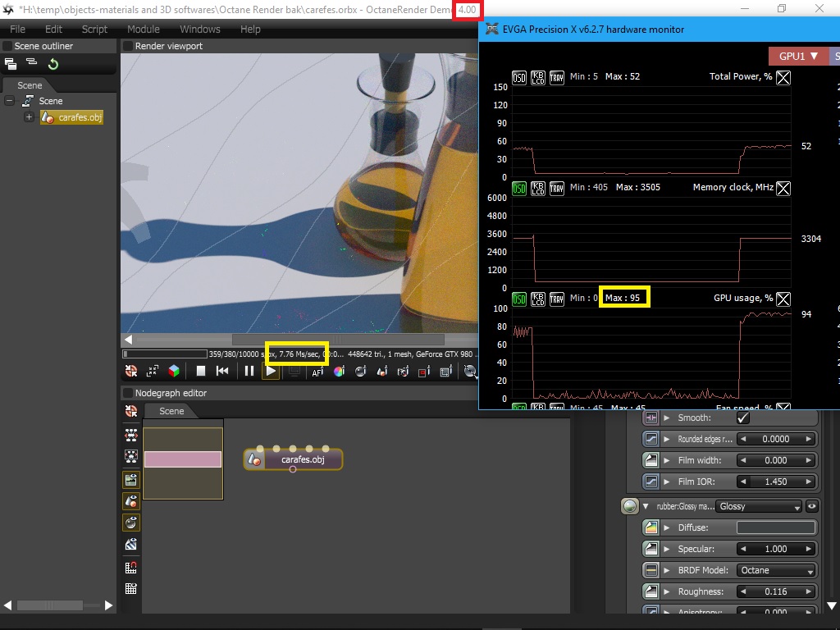Toggle OSD for GPU usage graph
840x630 pixels.
519,299
